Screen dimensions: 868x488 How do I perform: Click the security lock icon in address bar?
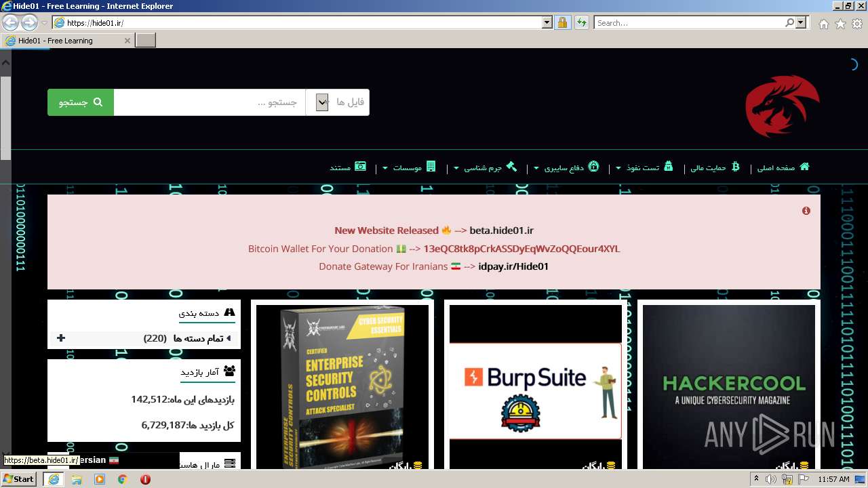click(x=562, y=22)
